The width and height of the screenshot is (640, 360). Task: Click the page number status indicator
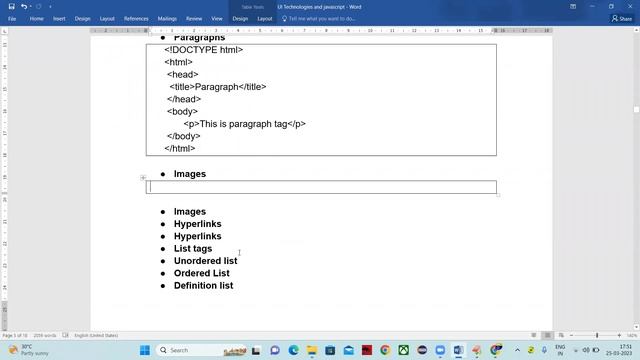click(15, 336)
